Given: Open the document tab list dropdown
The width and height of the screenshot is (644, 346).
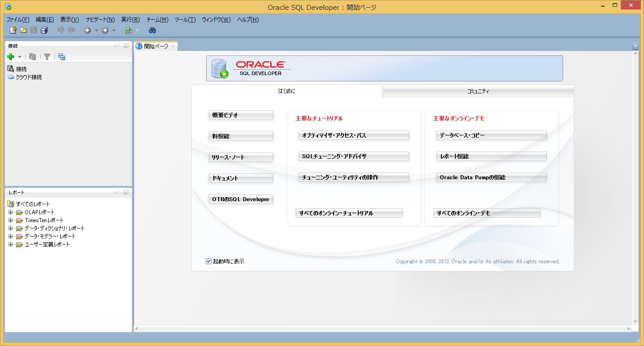Looking at the screenshot, I should [x=636, y=46].
